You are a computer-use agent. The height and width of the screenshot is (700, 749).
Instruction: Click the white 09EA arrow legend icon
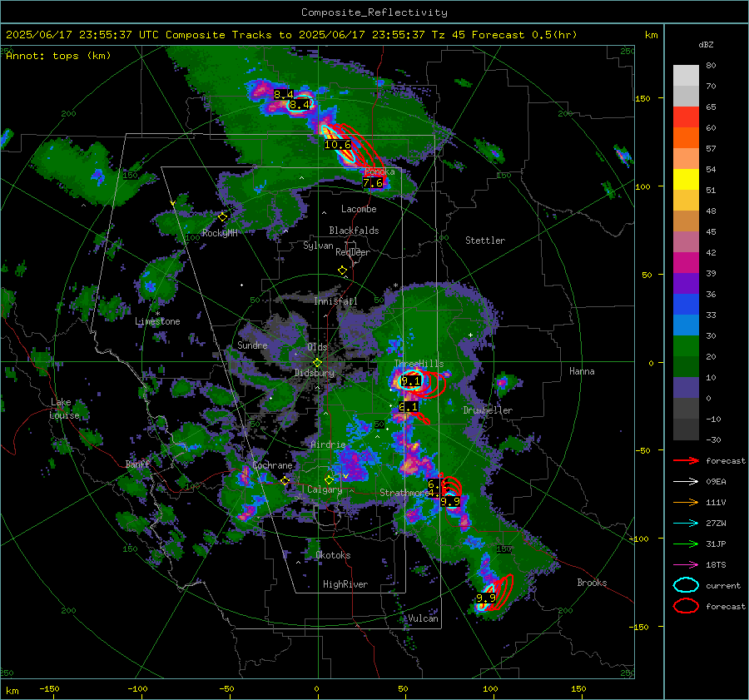(686, 482)
